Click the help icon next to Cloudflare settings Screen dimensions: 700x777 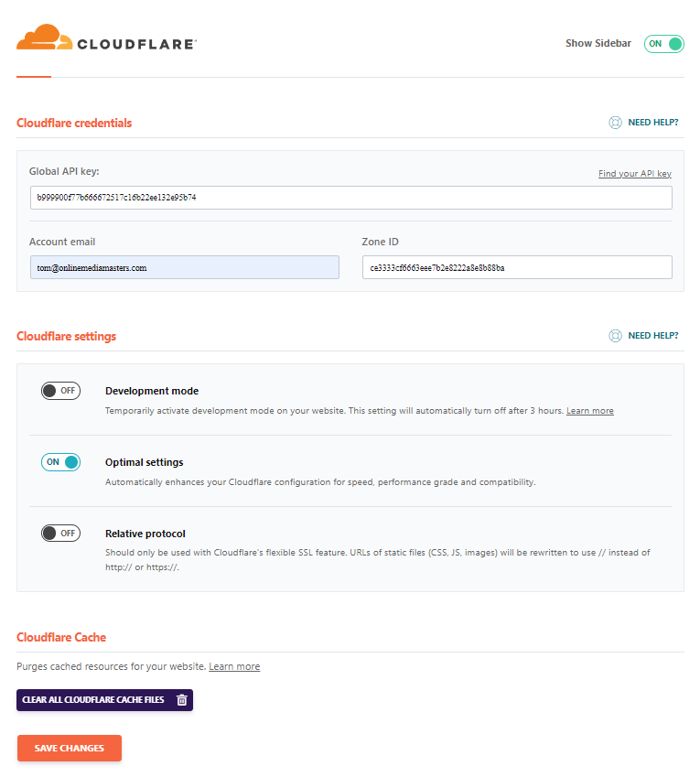615,336
